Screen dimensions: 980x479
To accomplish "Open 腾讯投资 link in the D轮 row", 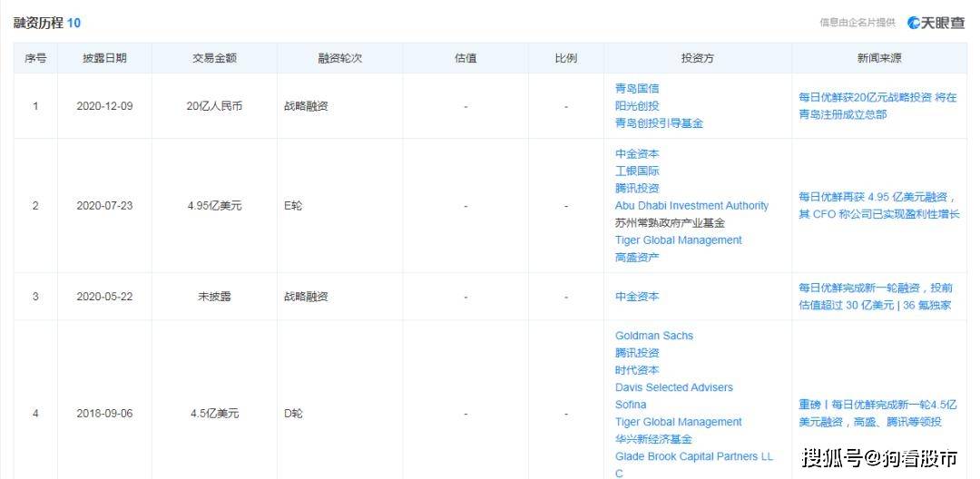I will [637, 353].
